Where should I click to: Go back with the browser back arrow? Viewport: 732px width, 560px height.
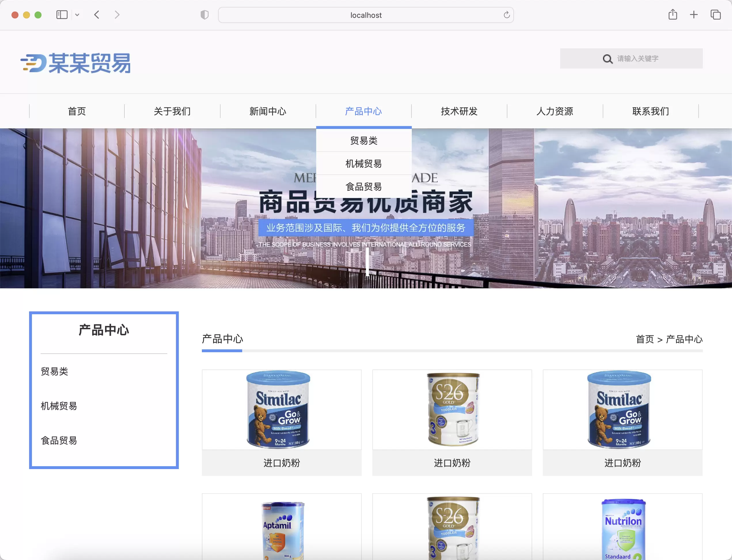point(97,15)
